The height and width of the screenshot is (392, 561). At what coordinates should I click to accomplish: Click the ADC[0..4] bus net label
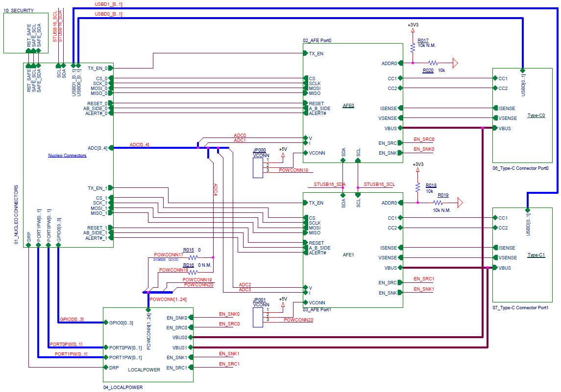(139, 145)
